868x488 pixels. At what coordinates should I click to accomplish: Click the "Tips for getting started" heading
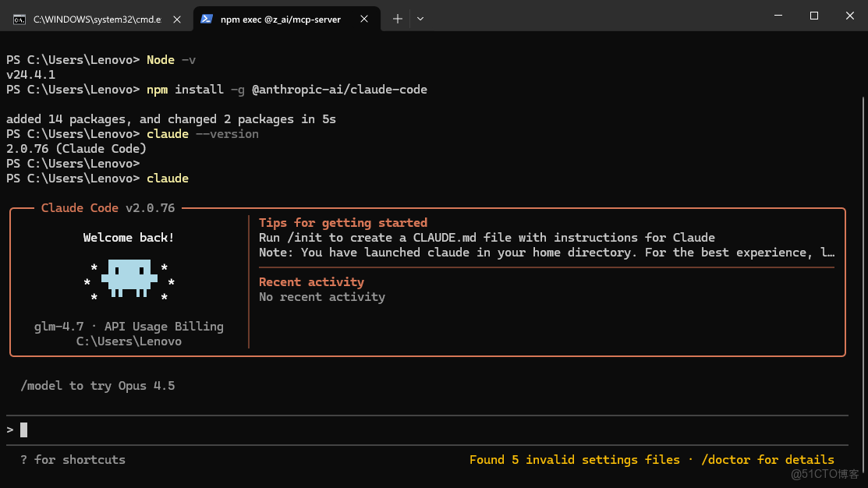(x=343, y=223)
